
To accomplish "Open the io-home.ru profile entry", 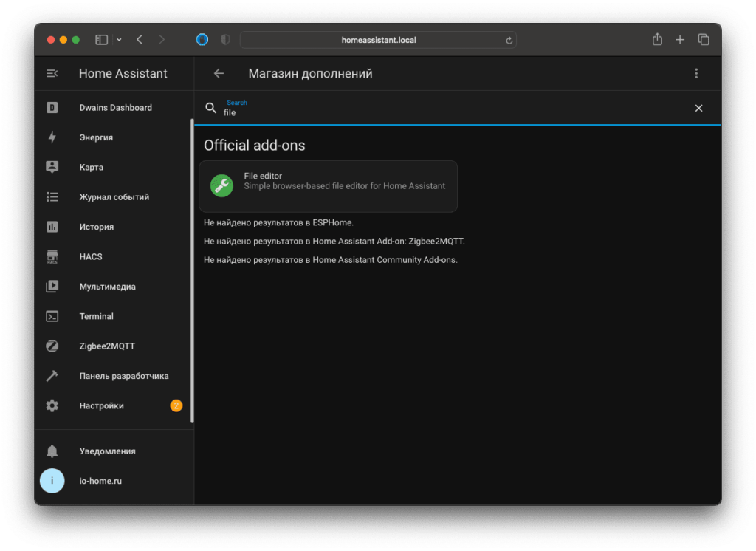I will (114, 481).
